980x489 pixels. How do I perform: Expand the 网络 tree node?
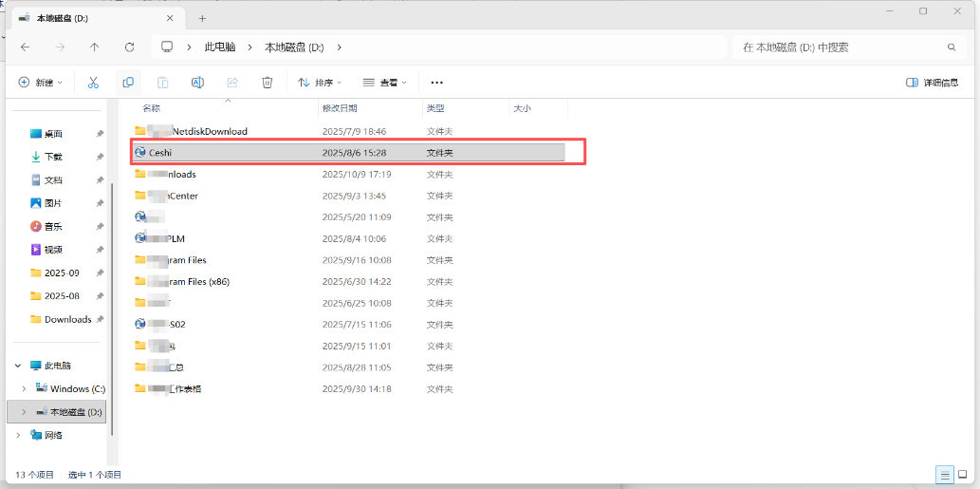coord(18,435)
